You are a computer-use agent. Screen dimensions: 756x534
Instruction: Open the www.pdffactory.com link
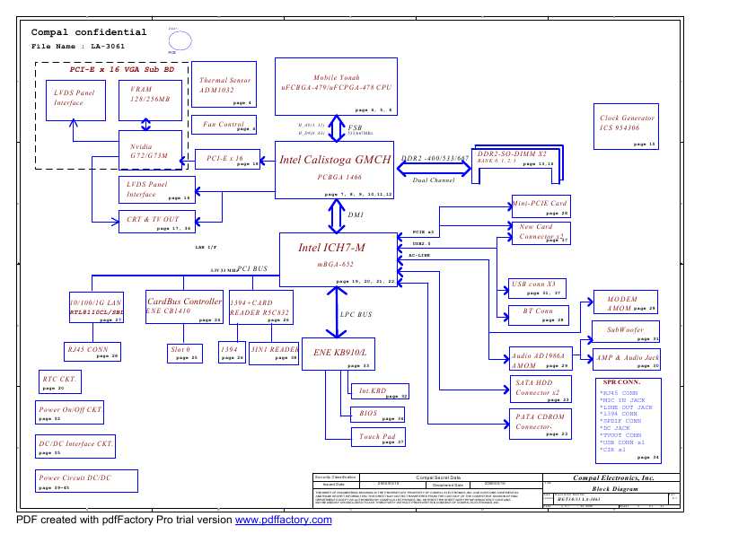click(x=283, y=520)
